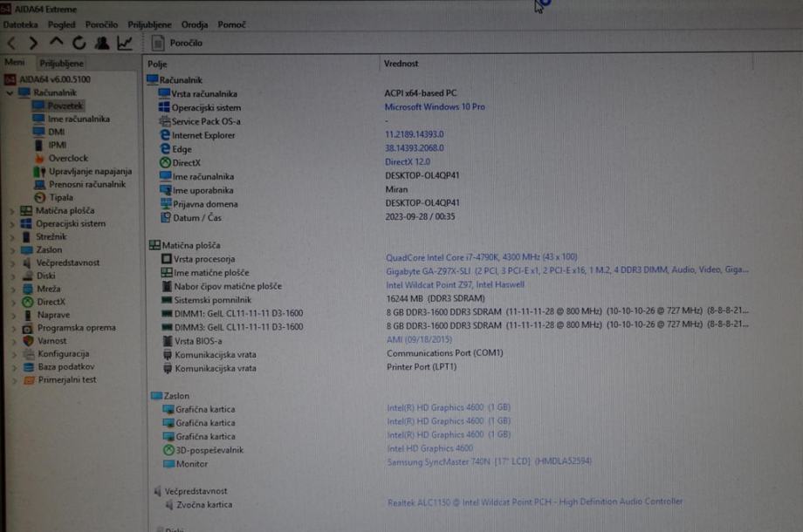Open Realtek ALC1150 audio controller link
The image size is (803, 532).
click(535, 501)
